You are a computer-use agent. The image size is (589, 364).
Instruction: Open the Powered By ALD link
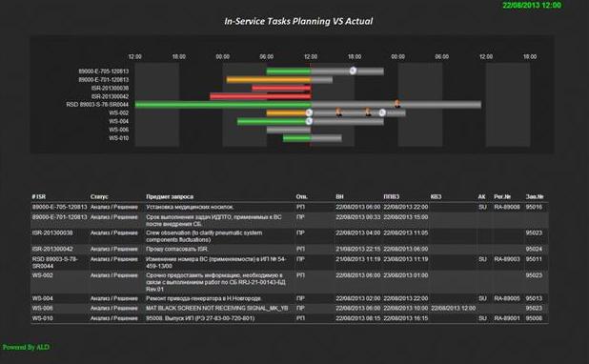pos(26,347)
